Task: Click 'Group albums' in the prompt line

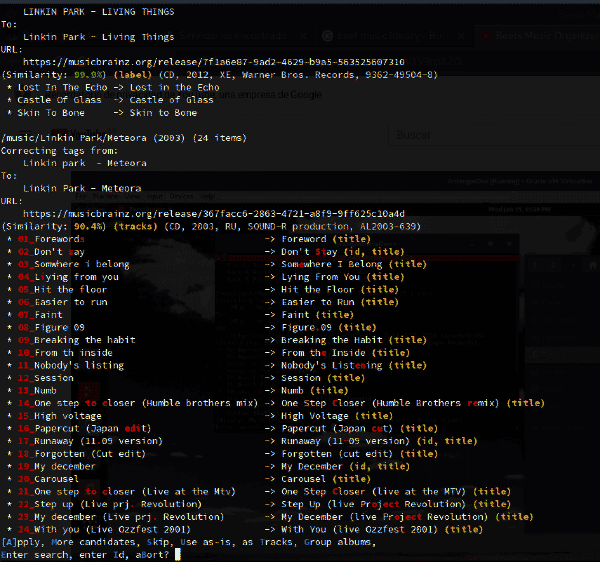Action: click(338, 542)
